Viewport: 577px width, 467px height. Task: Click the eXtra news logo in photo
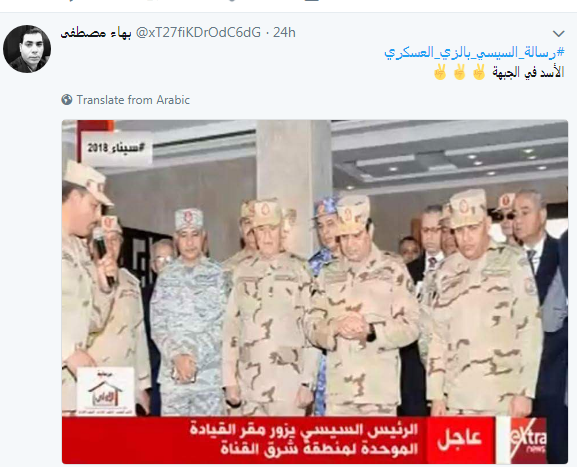point(527,440)
